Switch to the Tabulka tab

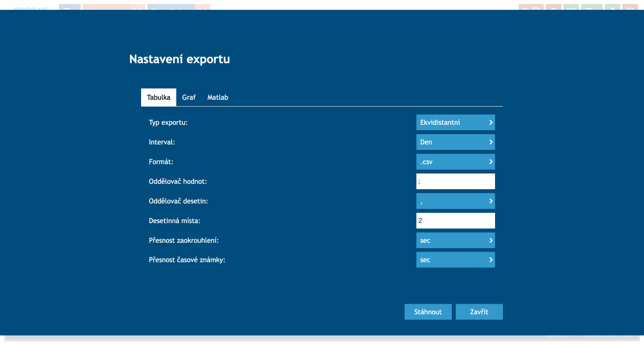(158, 97)
